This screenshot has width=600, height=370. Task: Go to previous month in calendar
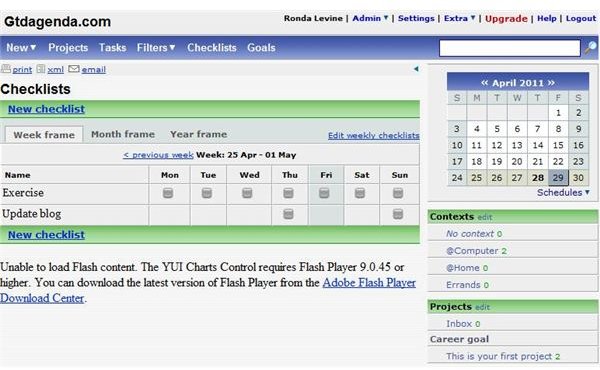[x=484, y=83]
